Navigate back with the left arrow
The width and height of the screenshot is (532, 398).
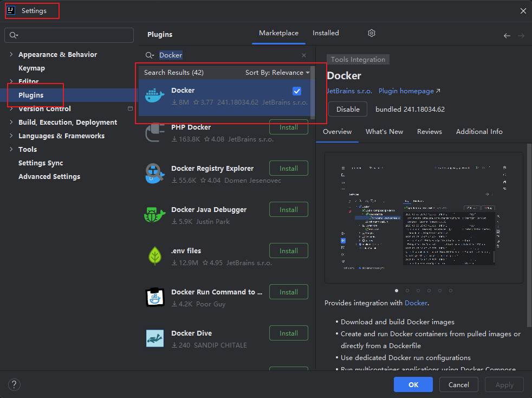[507, 36]
